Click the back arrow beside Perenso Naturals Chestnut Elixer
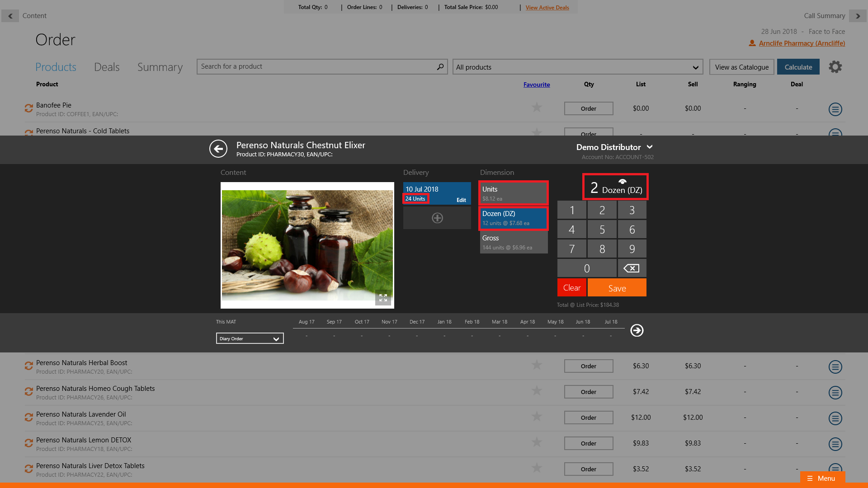 pos(218,149)
